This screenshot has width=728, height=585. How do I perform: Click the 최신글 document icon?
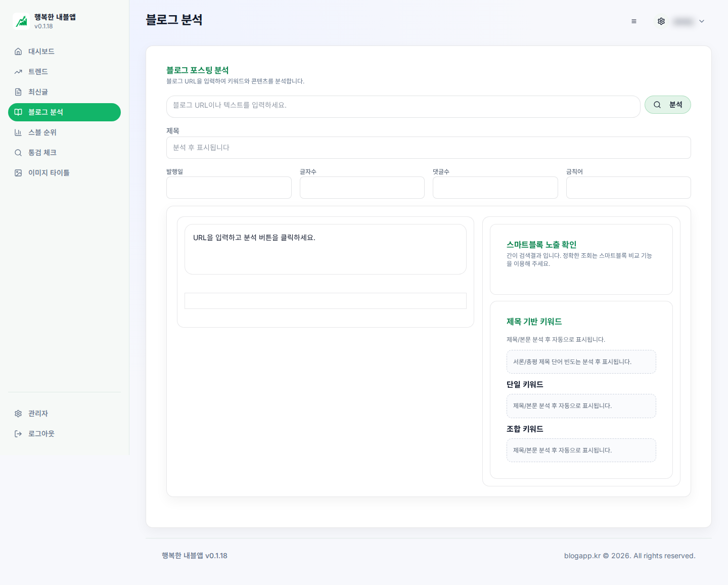18,92
